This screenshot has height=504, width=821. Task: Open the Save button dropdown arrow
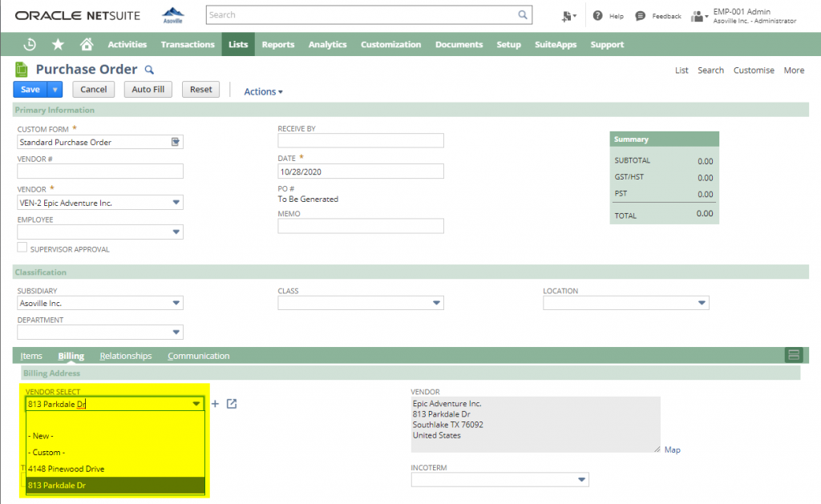click(55, 90)
